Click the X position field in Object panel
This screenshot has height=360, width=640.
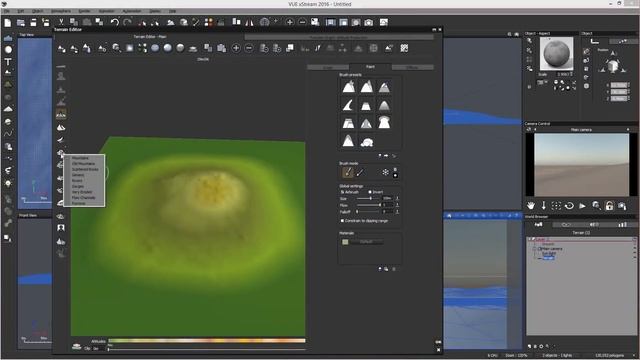tap(618, 85)
